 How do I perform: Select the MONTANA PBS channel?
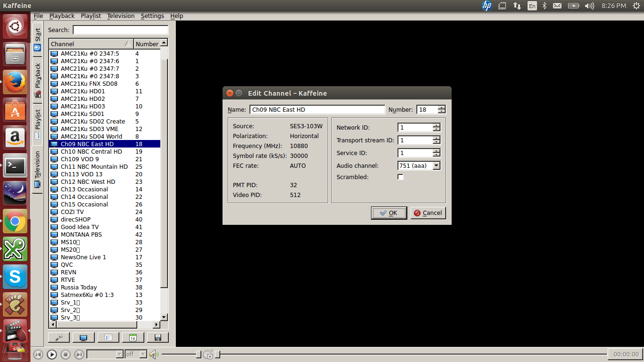pyautogui.click(x=105, y=234)
